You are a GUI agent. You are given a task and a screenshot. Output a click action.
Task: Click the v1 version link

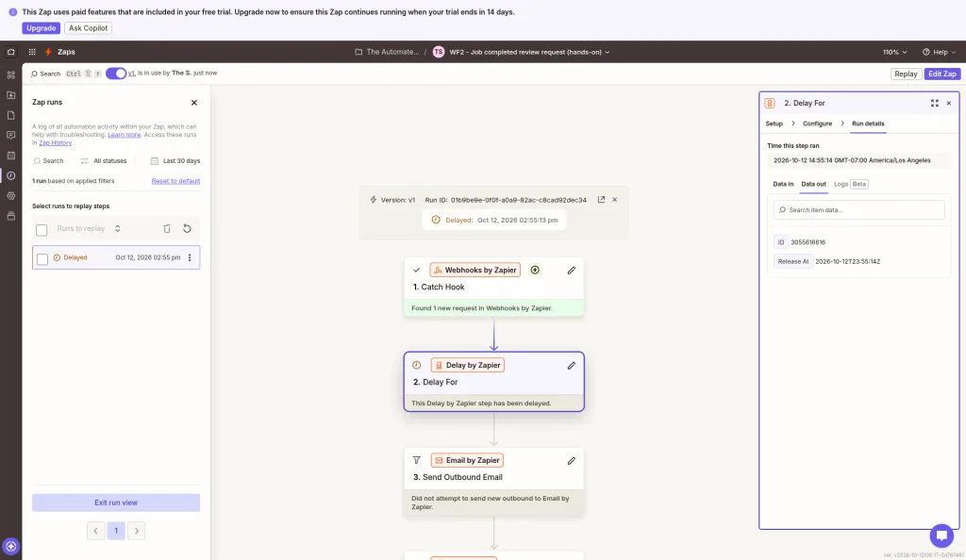[131, 74]
